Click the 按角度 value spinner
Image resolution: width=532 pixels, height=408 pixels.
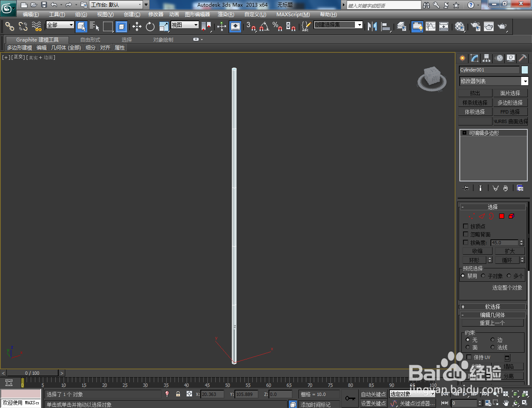(x=522, y=242)
